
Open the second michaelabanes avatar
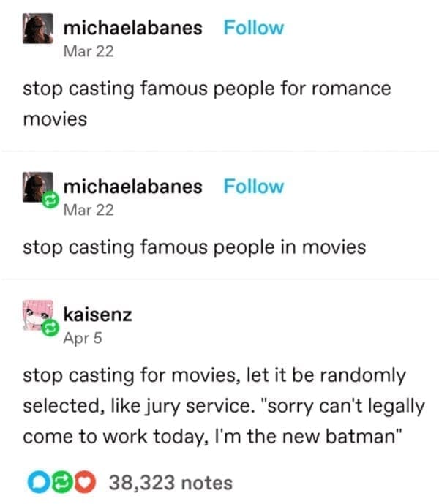[37, 187]
